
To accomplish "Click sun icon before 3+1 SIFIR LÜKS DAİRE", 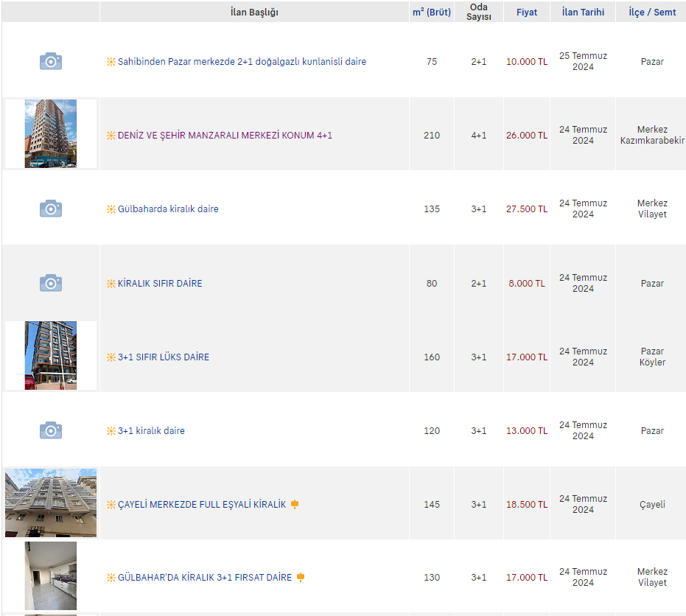I will click(x=111, y=357).
